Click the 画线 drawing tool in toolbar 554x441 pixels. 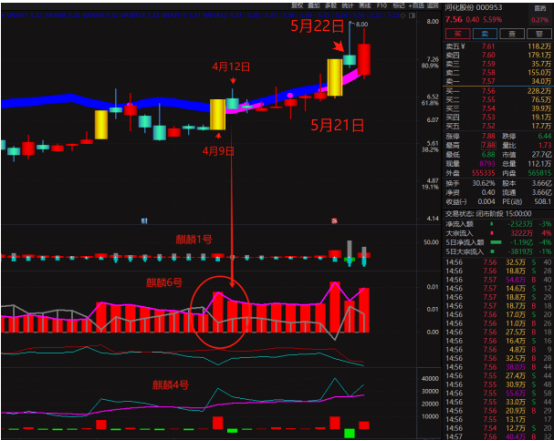click(x=365, y=6)
